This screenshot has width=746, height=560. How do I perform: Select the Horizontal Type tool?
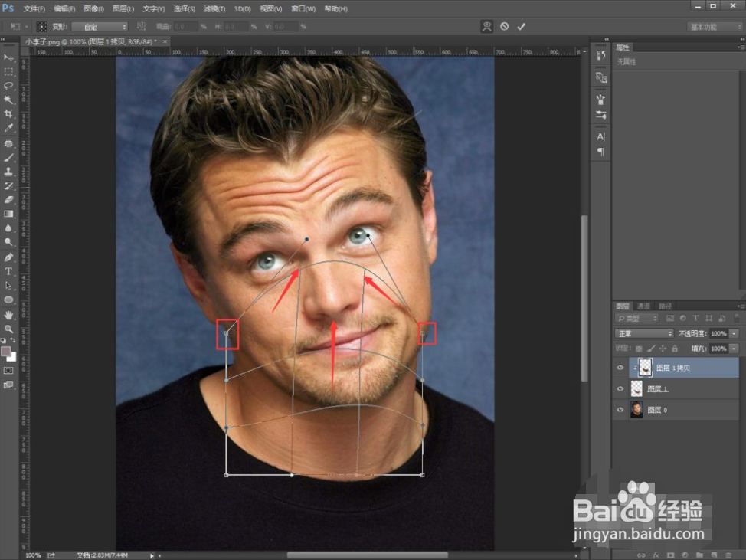coord(8,271)
